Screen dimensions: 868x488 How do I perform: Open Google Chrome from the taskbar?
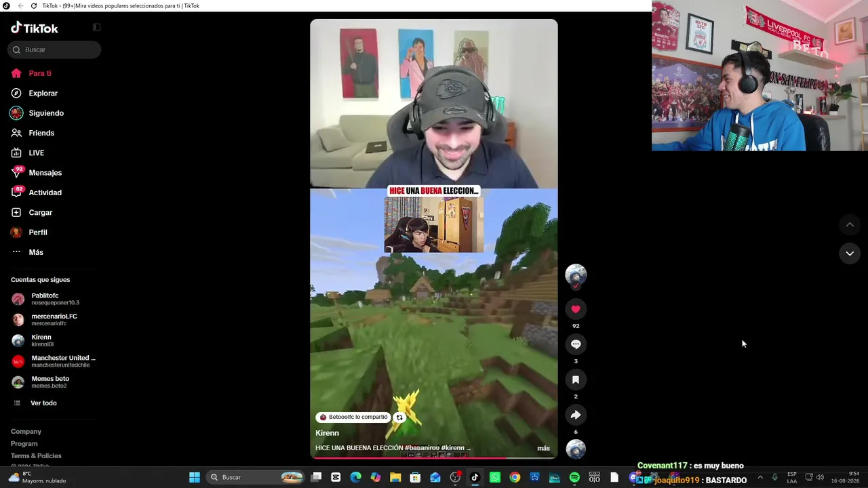[515, 477]
